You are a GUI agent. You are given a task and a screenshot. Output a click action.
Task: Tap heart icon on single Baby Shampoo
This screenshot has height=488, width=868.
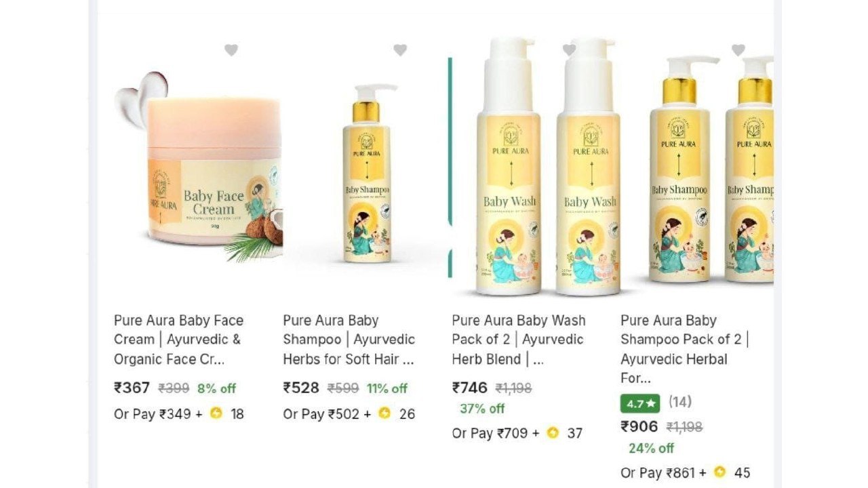400,50
